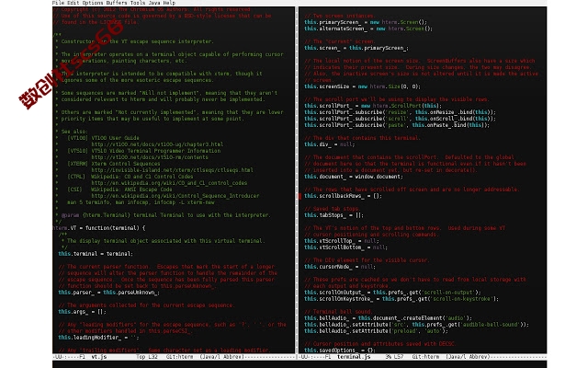Click the 'this.scrollOnKeystroke_' assignment line
This screenshot has width=588, height=368.
tap(401, 299)
